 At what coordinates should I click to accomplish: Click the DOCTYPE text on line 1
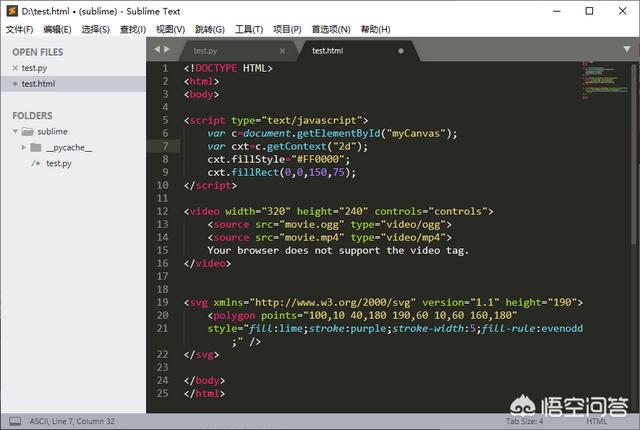pos(216,68)
